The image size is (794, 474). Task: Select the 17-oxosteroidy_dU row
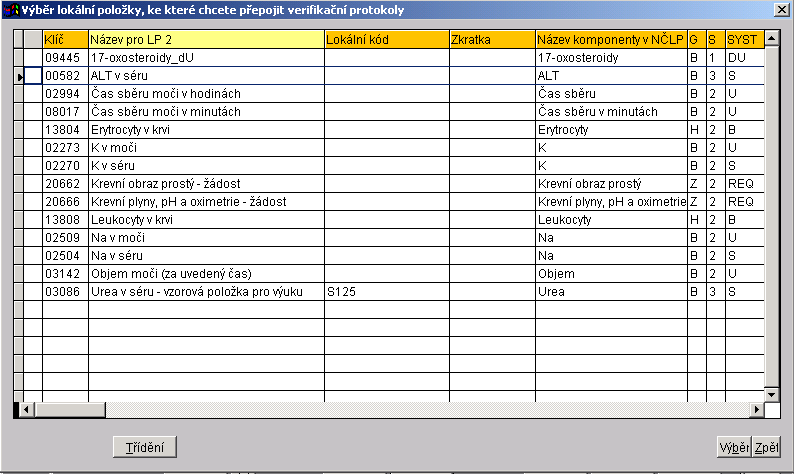coord(205,58)
